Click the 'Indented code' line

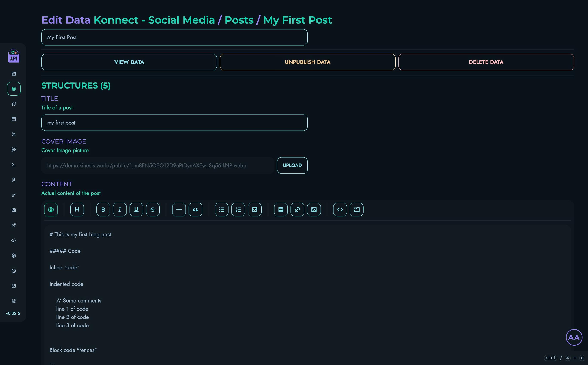66,284
